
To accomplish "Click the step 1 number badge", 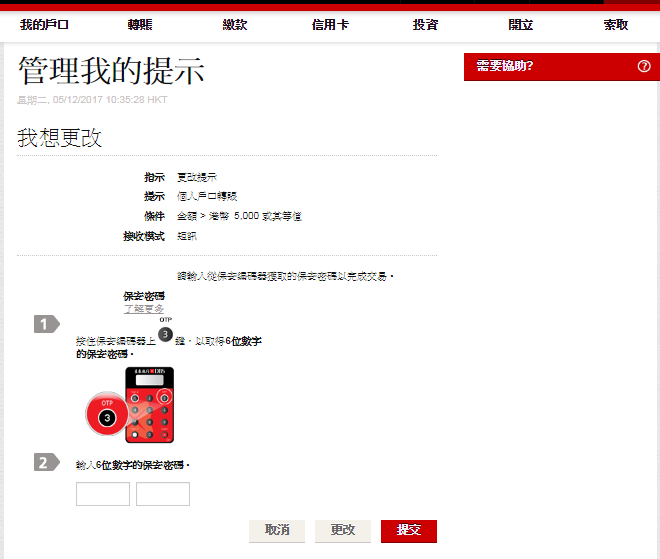I will tap(45, 323).
